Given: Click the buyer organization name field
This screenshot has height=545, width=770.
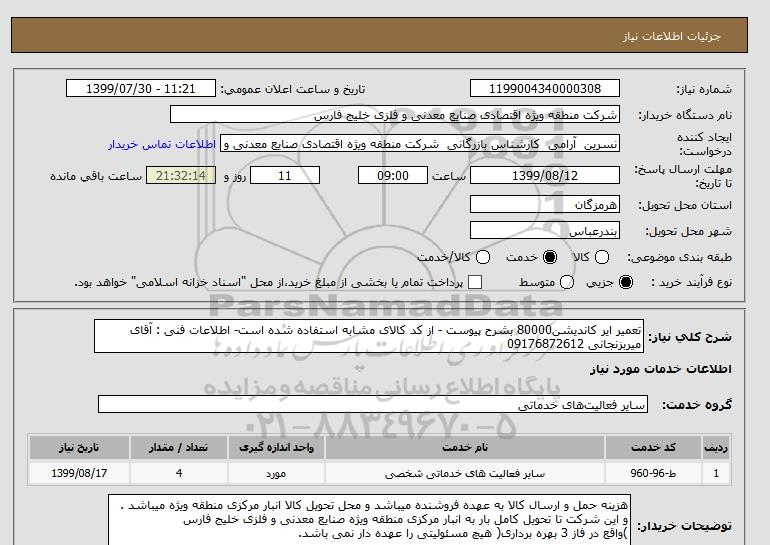Looking at the screenshot, I should pyautogui.click(x=395, y=115).
